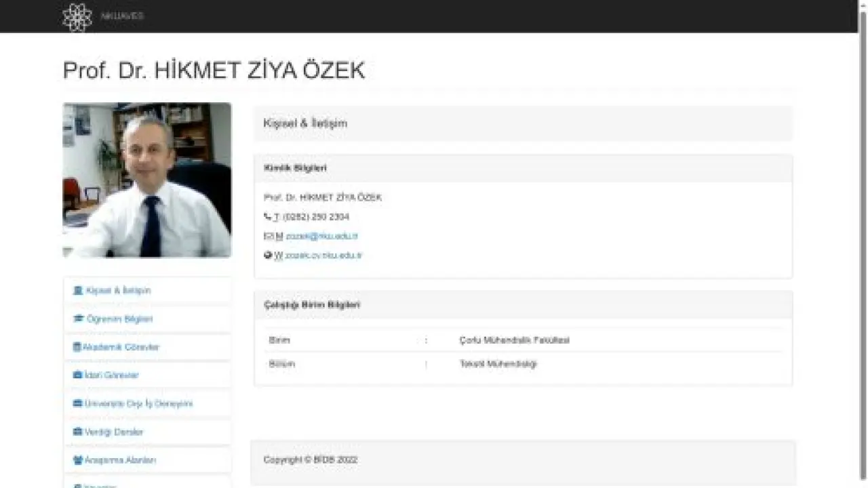The height and width of the screenshot is (488, 868).
Task: Click the Copyright © BİDB 2022 footer text
Action: 311,460
